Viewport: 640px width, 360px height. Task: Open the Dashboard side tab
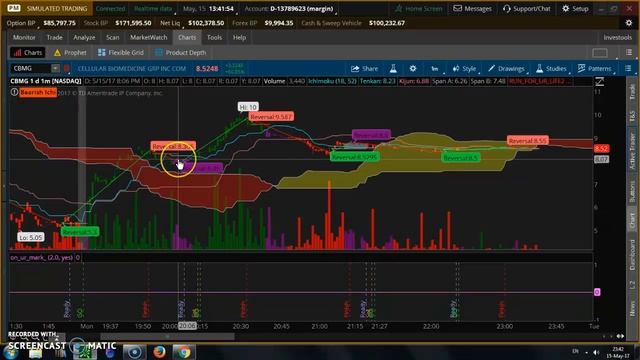[x=633, y=255]
